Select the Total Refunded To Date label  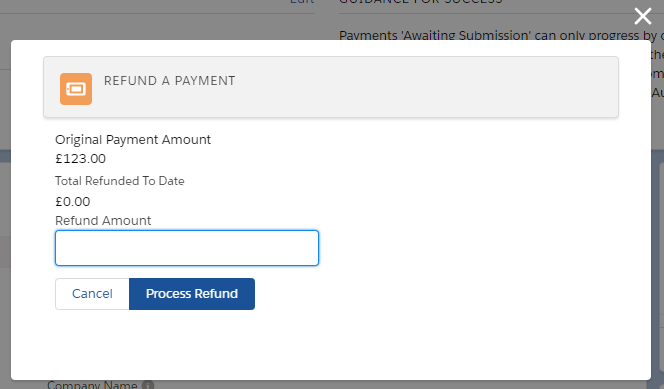coord(120,181)
